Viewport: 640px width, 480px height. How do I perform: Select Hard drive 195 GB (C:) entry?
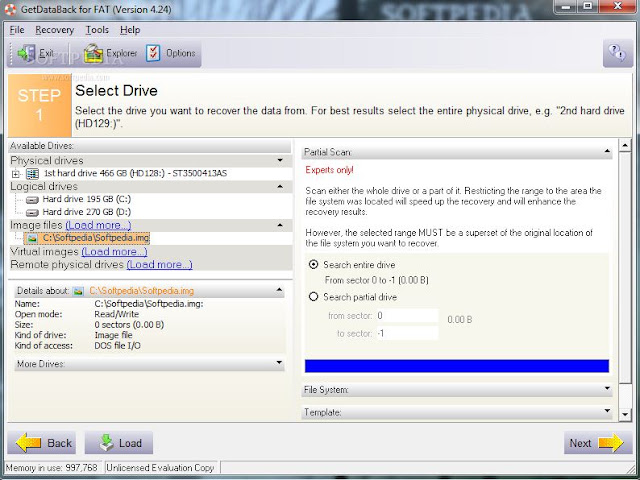click(87, 199)
